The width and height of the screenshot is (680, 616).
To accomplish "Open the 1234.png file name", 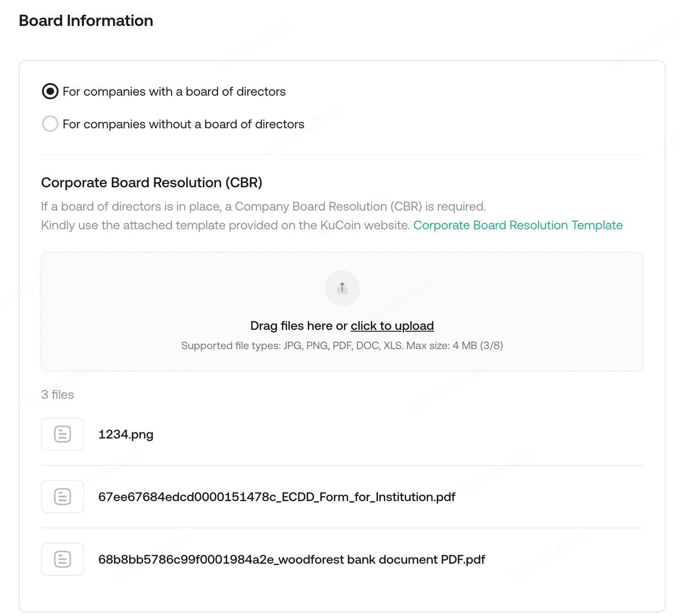I will coord(126,435).
